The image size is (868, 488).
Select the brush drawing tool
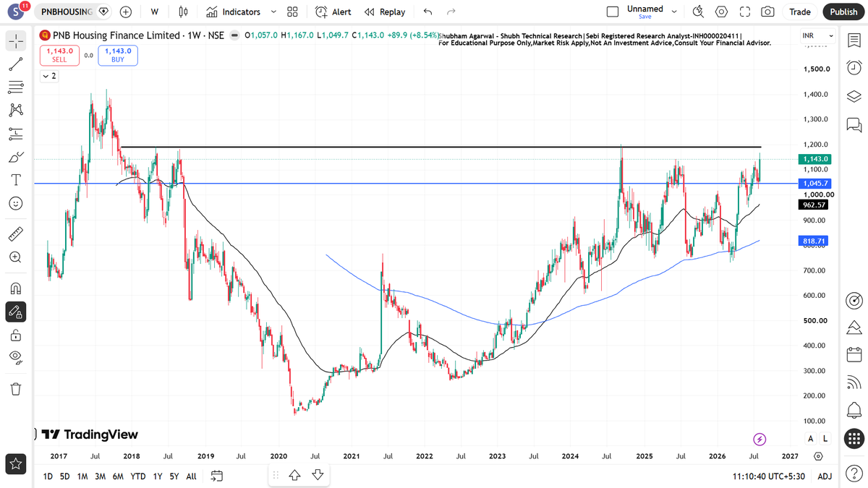tap(16, 156)
